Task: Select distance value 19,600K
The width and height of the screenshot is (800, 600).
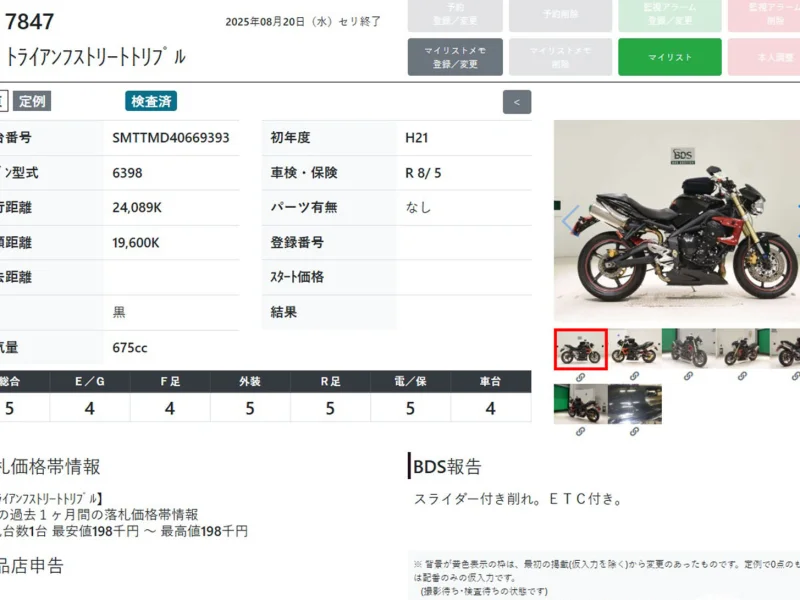Action: [136, 243]
